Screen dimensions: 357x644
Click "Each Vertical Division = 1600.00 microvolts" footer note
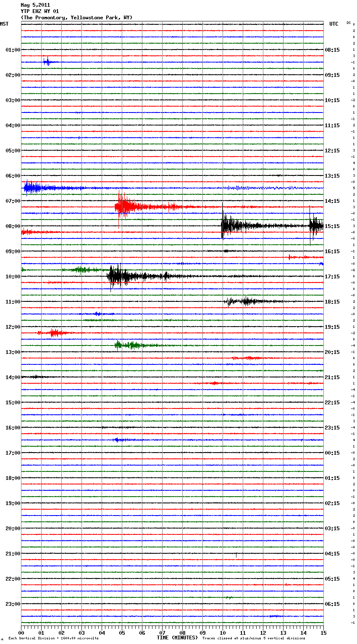coord(53,639)
